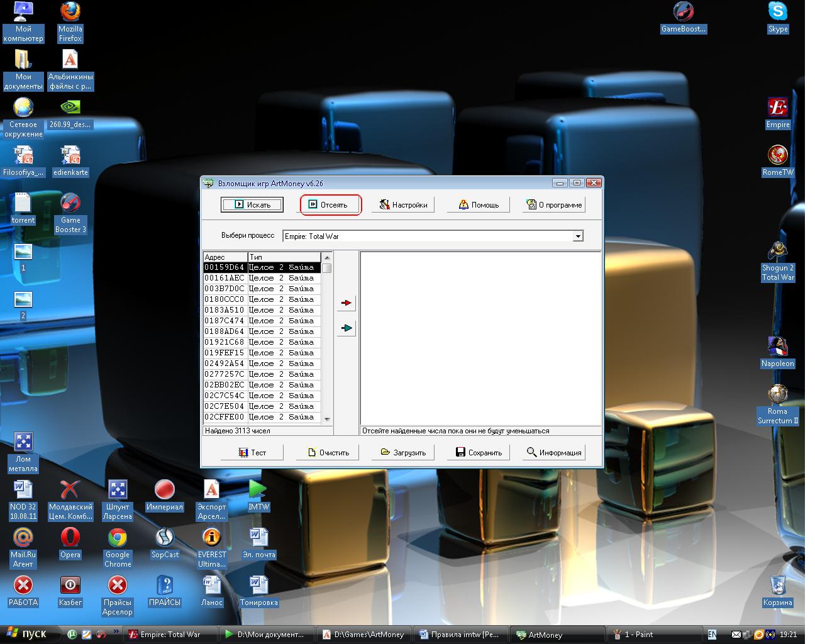This screenshot has height=644, width=815.
Task: Open Mozilla Firefox desktop icon
Action: click(x=70, y=22)
